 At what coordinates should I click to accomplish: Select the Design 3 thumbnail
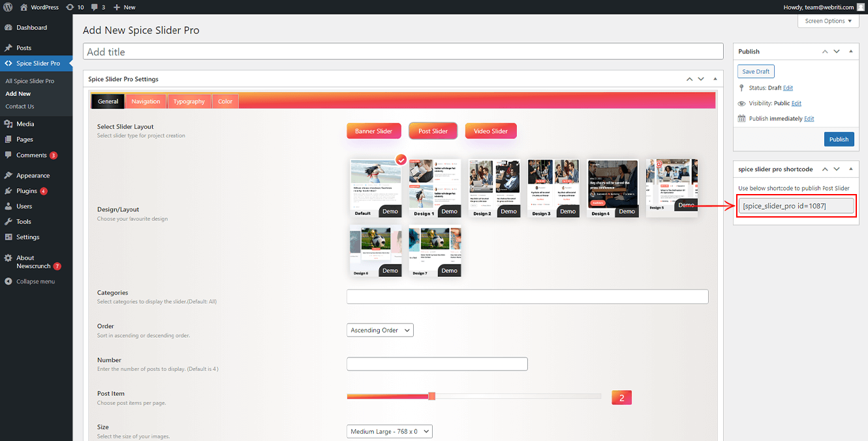[x=553, y=188]
